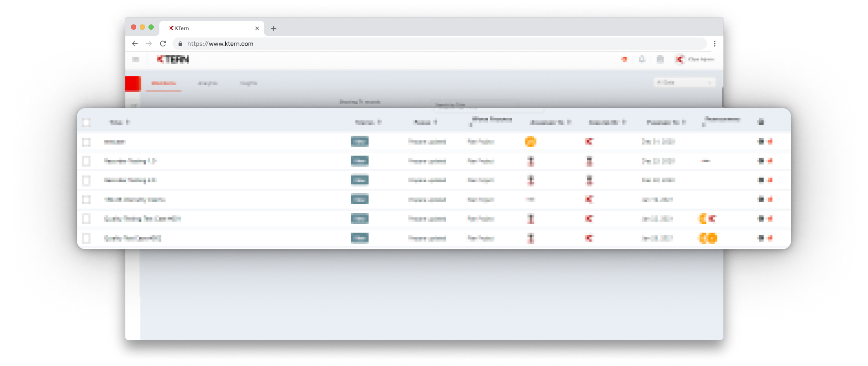Sort by the Status column header

click(368, 123)
